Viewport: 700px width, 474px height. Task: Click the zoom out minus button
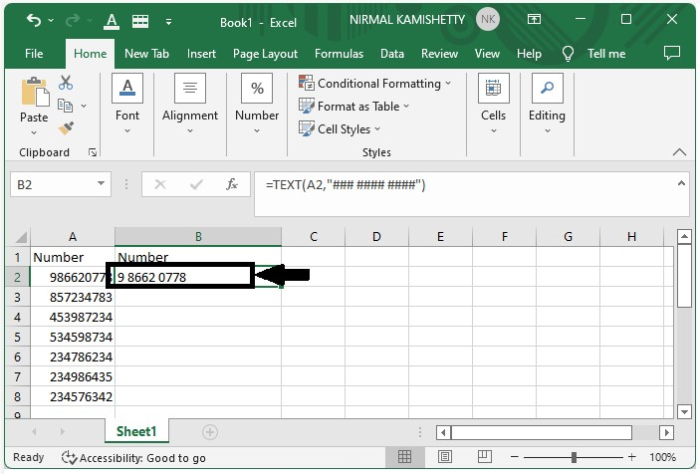click(514, 457)
